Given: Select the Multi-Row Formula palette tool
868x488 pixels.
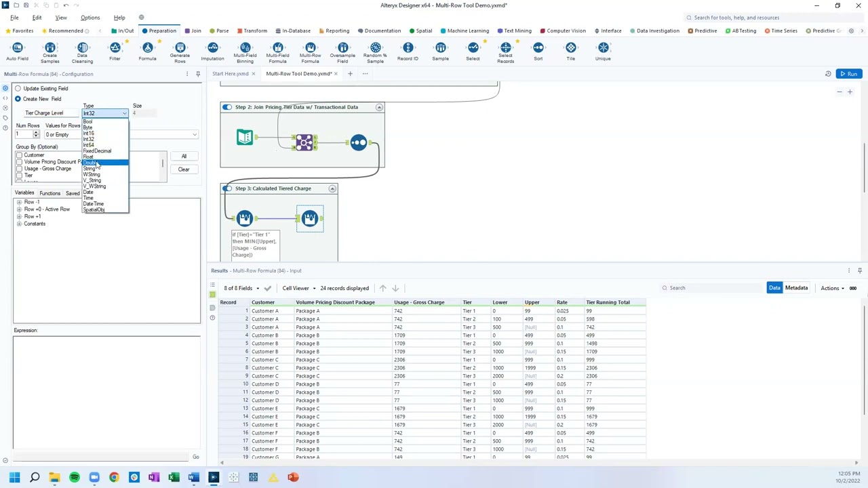Looking at the screenshot, I should point(310,52).
